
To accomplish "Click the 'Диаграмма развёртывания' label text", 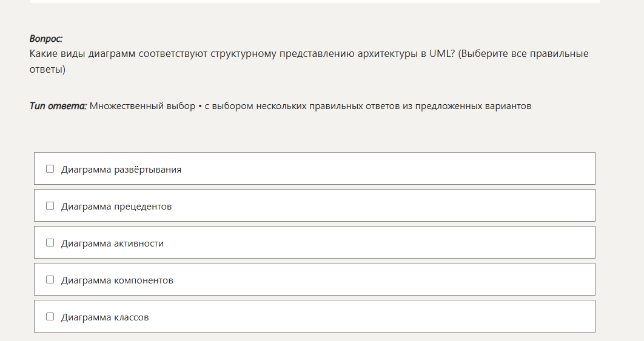I will tap(121, 170).
